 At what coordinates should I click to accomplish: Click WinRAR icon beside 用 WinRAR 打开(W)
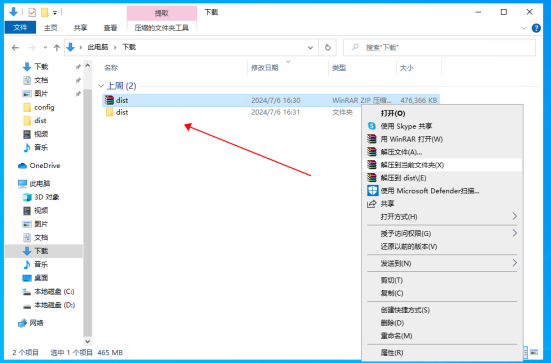coord(372,139)
